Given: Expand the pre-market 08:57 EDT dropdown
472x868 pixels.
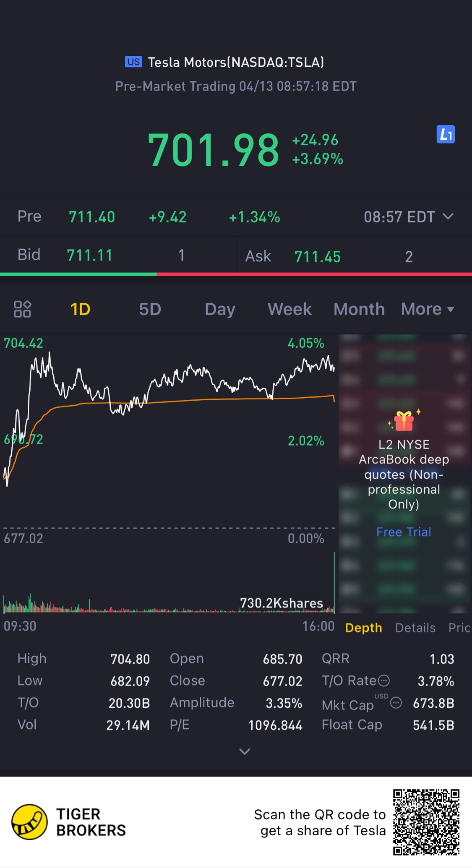Looking at the screenshot, I should coord(448,216).
